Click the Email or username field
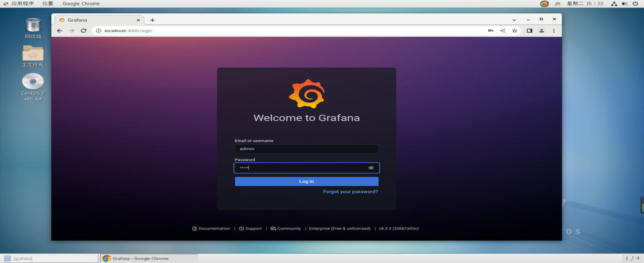This screenshot has height=263, width=644. coord(306,149)
